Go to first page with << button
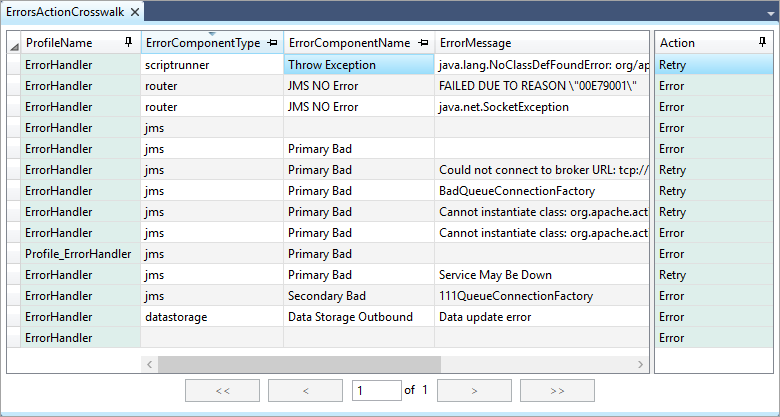The image size is (780, 417). click(x=222, y=391)
